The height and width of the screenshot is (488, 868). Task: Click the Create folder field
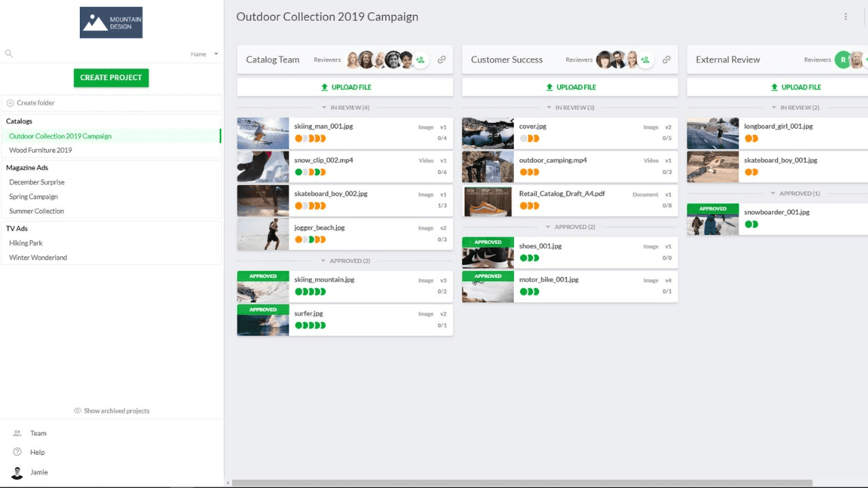pos(111,103)
